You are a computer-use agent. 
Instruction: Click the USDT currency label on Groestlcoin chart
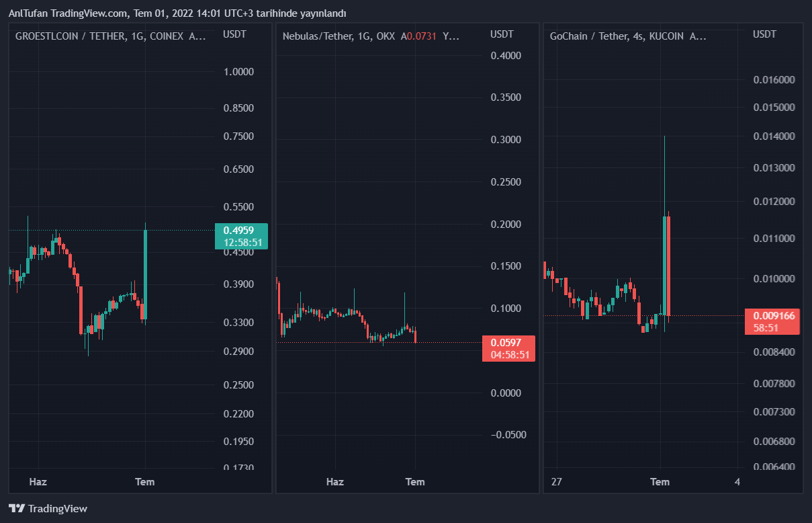point(234,34)
